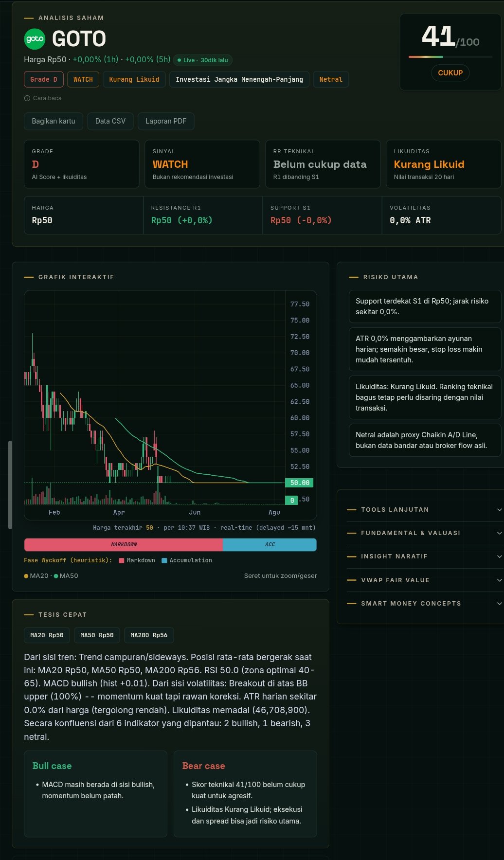Click the WATCH tag under the title
This screenshot has width=504, height=860.
pos(83,79)
